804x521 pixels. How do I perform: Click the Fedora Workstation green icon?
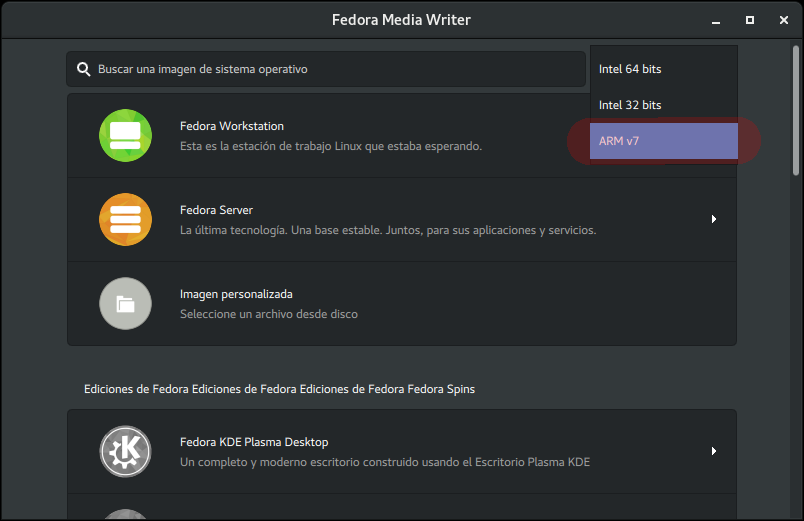(125, 135)
